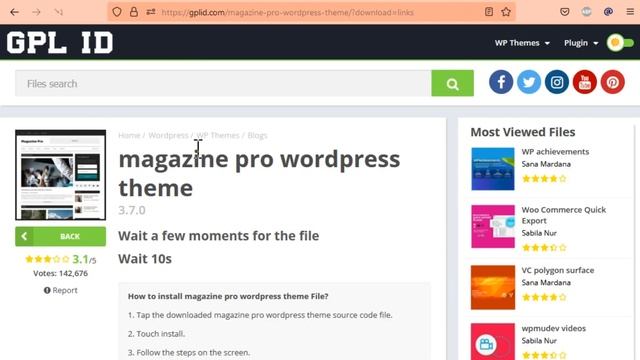Viewport: 640px width, 360px height.
Task: Save page to Pocket
Action: (564, 12)
